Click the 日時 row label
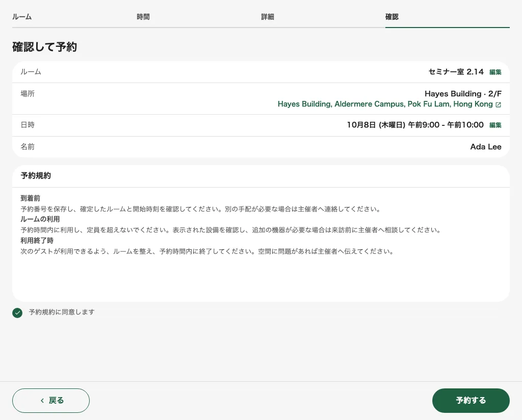The height and width of the screenshot is (420, 522). [28, 125]
